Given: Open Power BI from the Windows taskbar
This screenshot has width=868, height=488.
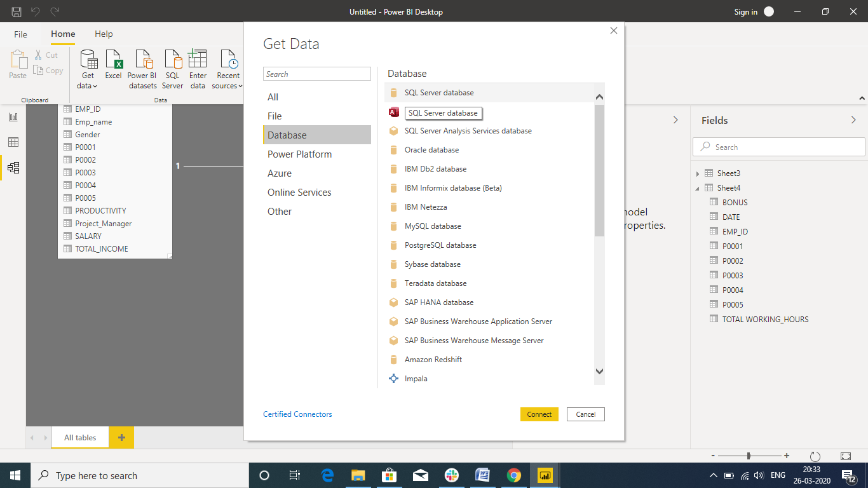Looking at the screenshot, I should [545, 475].
